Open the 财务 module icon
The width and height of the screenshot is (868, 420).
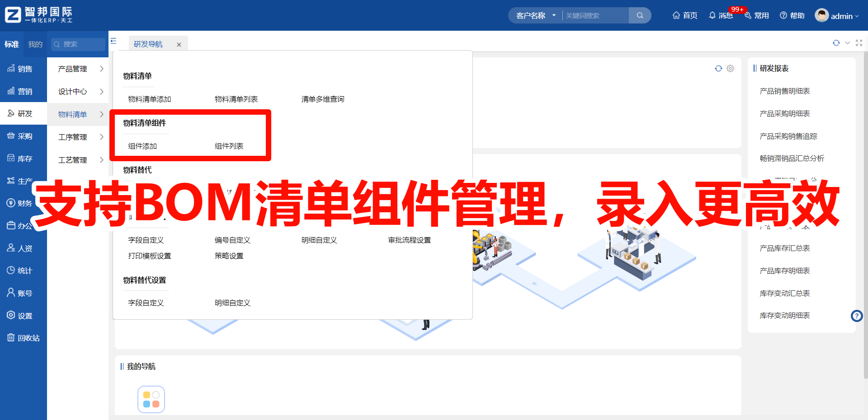point(11,203)
